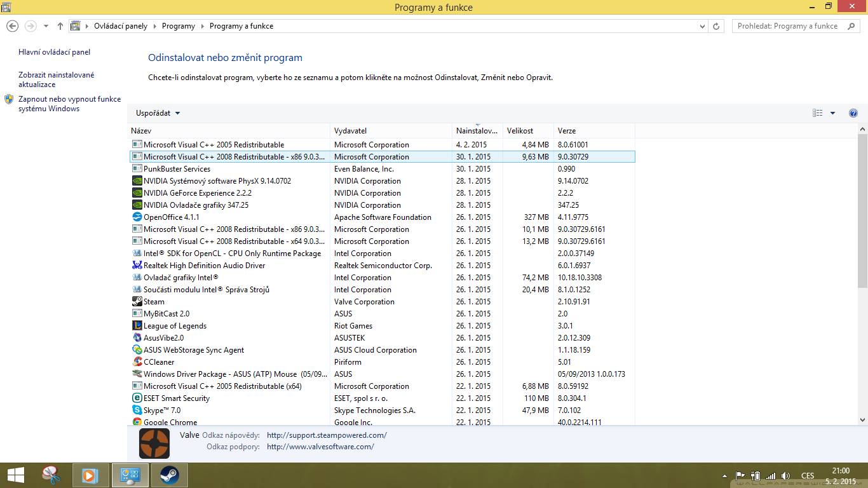
Task: Open the Uspořádat dropdown menu
Action: (158, 113)
